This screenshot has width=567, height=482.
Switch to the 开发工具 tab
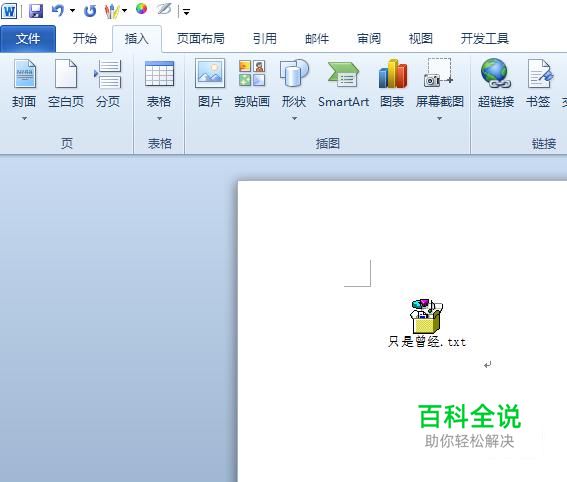pos(485,38)
